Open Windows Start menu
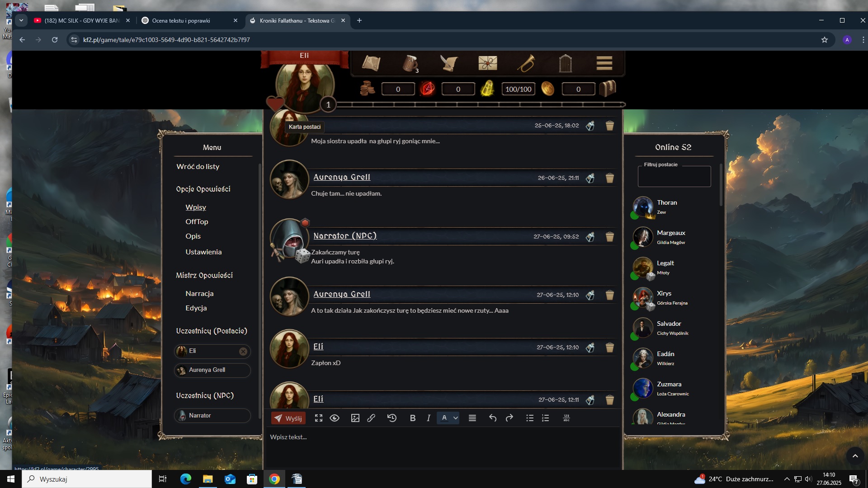 [11, 479]
